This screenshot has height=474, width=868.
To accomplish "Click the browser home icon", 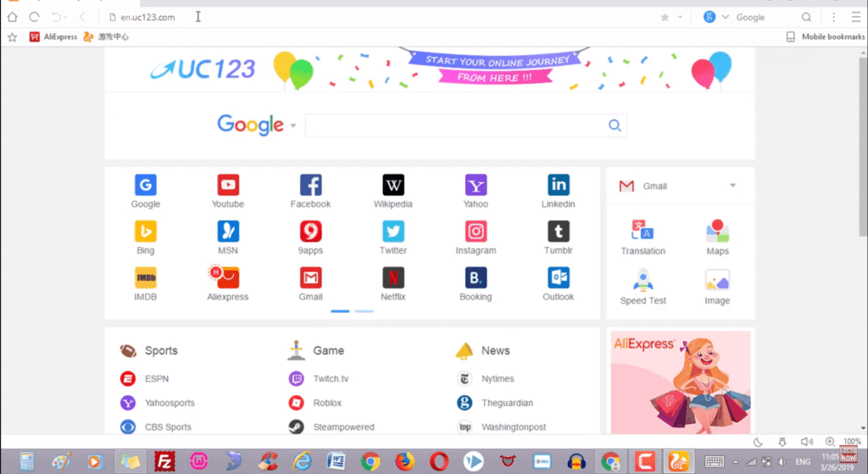I will point(12,17).
